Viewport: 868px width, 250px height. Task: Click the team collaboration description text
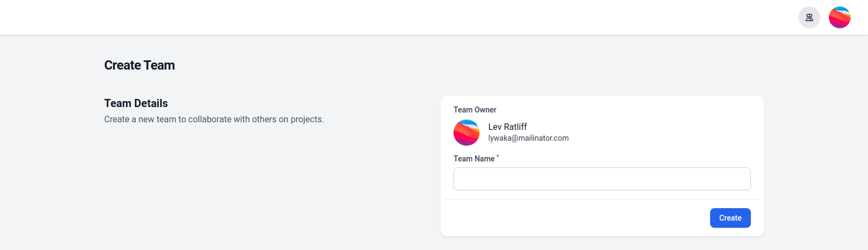click(214, 119)
